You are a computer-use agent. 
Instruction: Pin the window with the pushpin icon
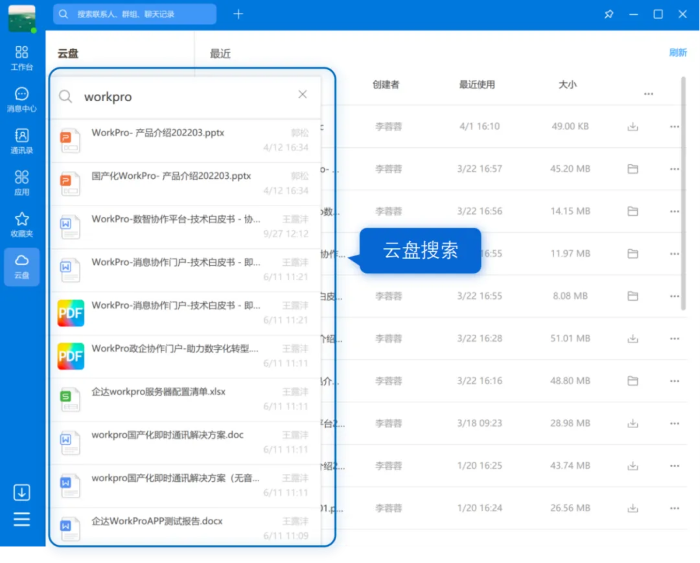(x=608, y=14)
